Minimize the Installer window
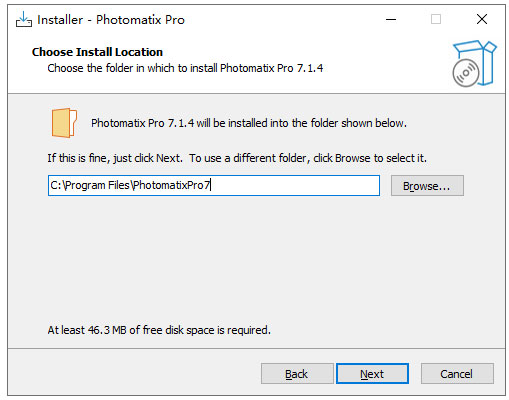Screen dimensions: 509x400 [x=391, y=19]
